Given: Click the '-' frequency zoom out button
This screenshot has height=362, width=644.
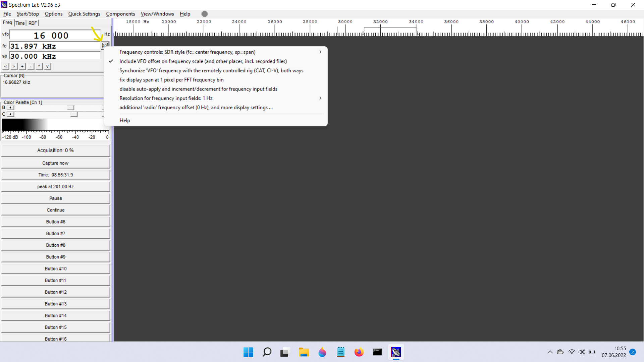Looking at the screenshot, I should click(31, 66).
